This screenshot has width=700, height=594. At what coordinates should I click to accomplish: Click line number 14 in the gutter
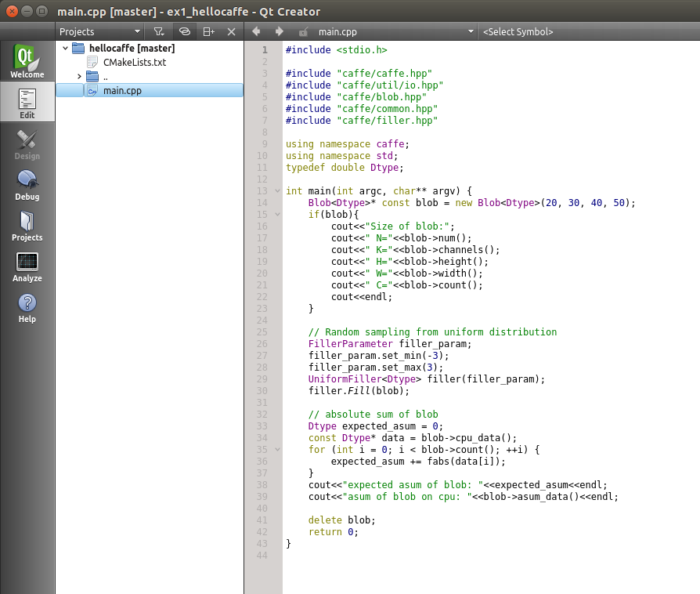(x=262, y=202)
